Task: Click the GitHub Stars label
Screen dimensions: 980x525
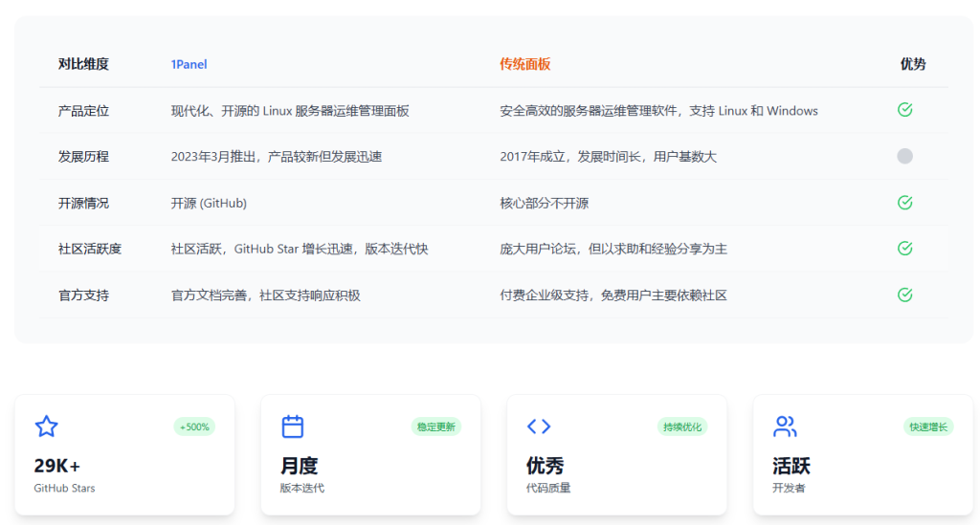Action: coord(64,488)
